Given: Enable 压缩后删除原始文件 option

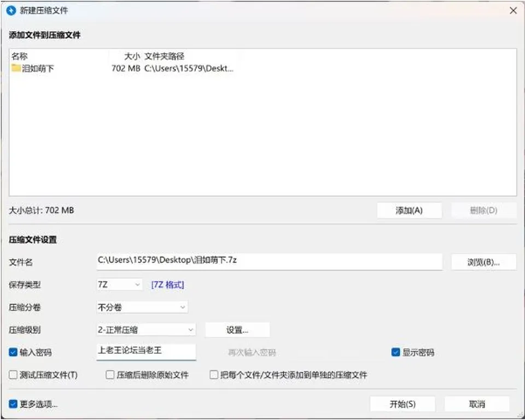Looking at the screenshot, I should click(x=110, y=375).
